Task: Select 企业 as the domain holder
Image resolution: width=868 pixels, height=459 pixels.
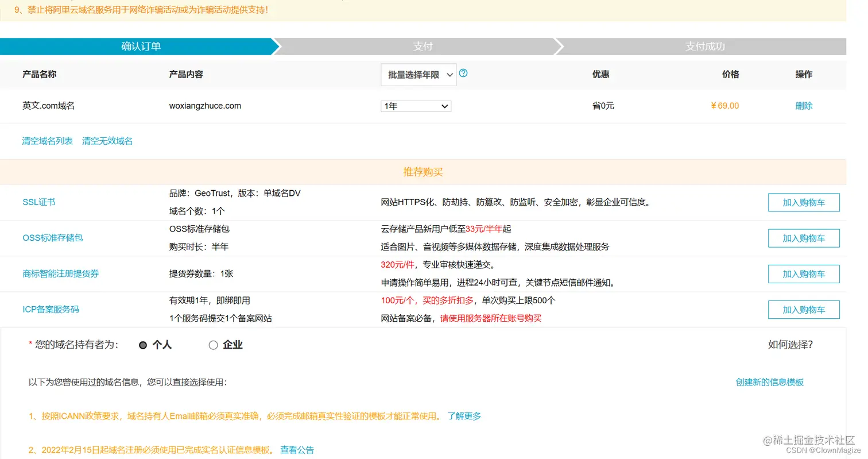Action: [213, 345]
